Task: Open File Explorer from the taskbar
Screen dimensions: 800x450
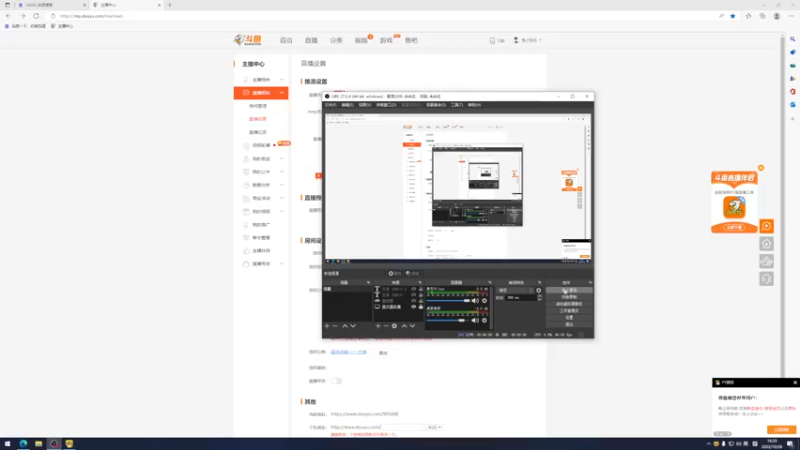Action: tap(38, 443)
